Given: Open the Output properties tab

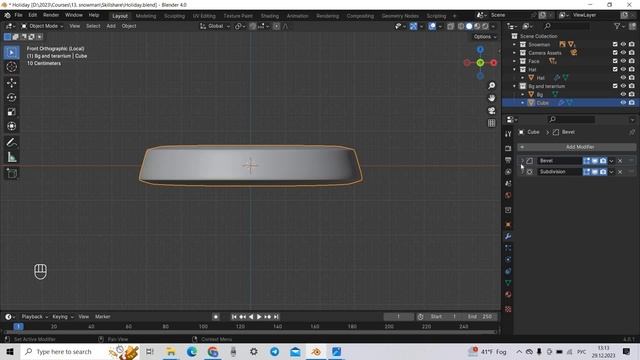Looking at the screenshot, I should [508, 160].
